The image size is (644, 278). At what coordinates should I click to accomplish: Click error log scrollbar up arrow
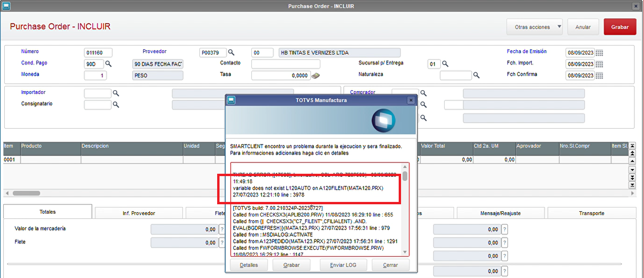[x=405, y=167]
